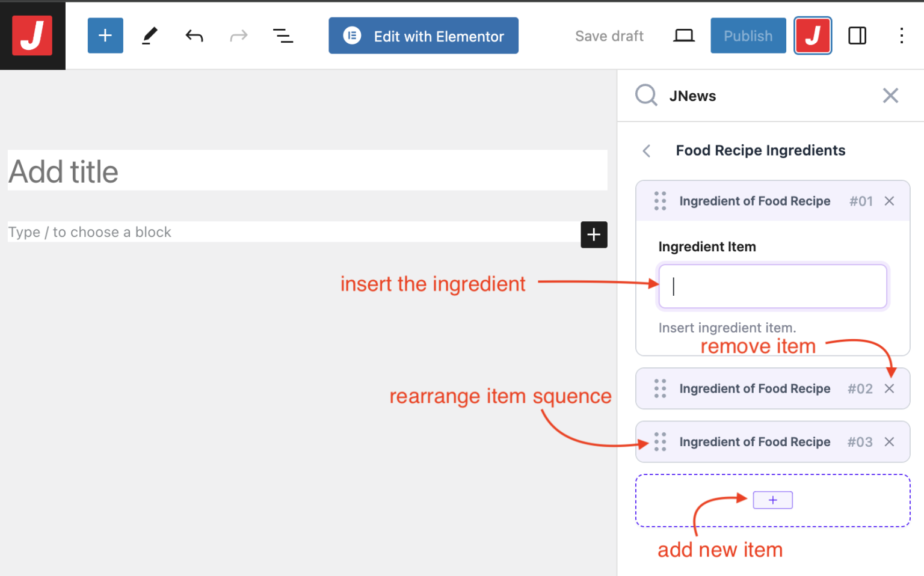Image resolution: width=924 pixels, height=576 pixels.
Task: Select the editing tools pencil icon
Action: click(x=149, y=35)
